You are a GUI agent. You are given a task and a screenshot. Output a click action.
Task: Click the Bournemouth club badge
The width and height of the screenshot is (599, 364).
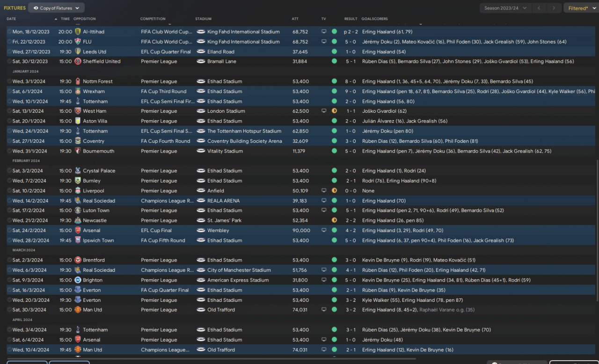[x=78, y=152]
